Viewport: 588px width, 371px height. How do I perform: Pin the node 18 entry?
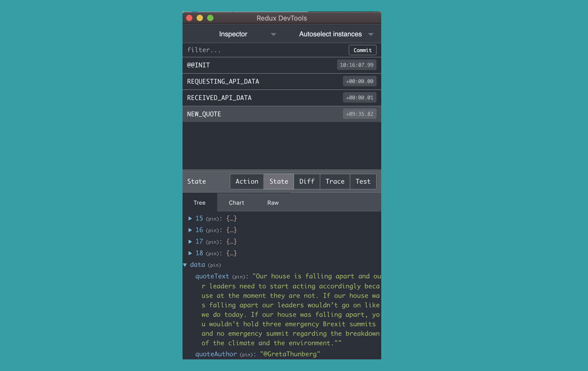(212, 253)
